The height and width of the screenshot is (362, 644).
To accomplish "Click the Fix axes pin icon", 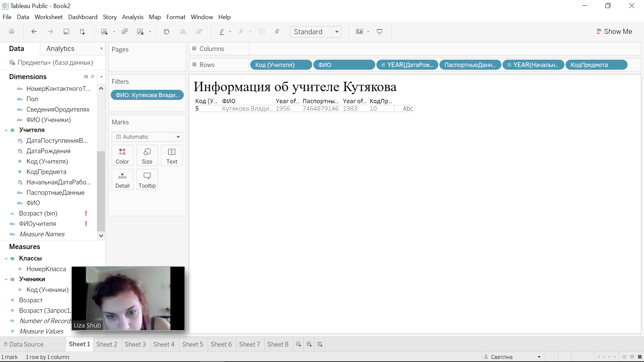I will [277, 32].
